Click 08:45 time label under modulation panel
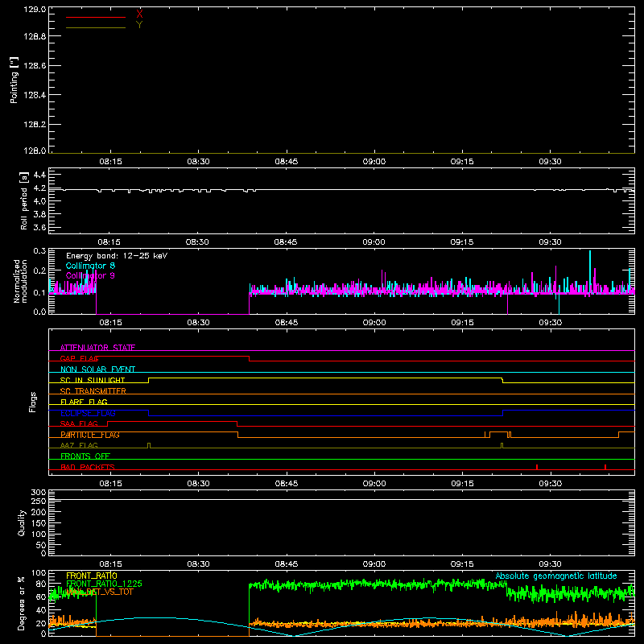The width and height of the screenshot is (644, 644). (287, 323)
